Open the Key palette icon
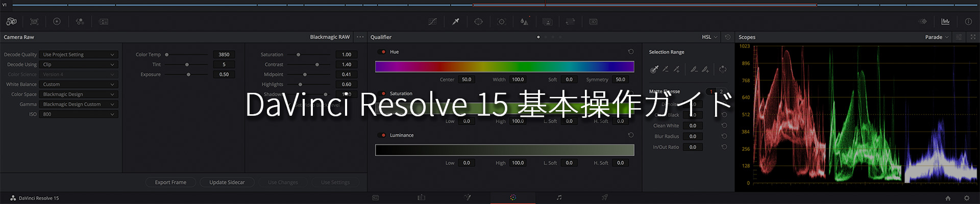Image resolution: width=980 pixels, height=204 pixels. [547, 21]
